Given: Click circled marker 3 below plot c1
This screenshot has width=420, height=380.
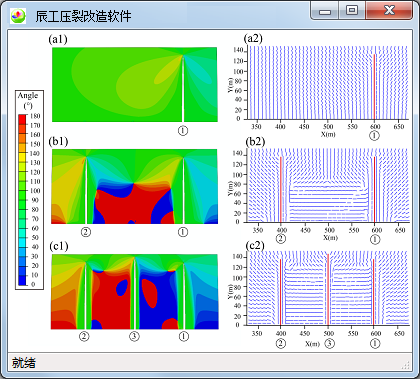Looking at the screenshot, I should coord(134,336).
